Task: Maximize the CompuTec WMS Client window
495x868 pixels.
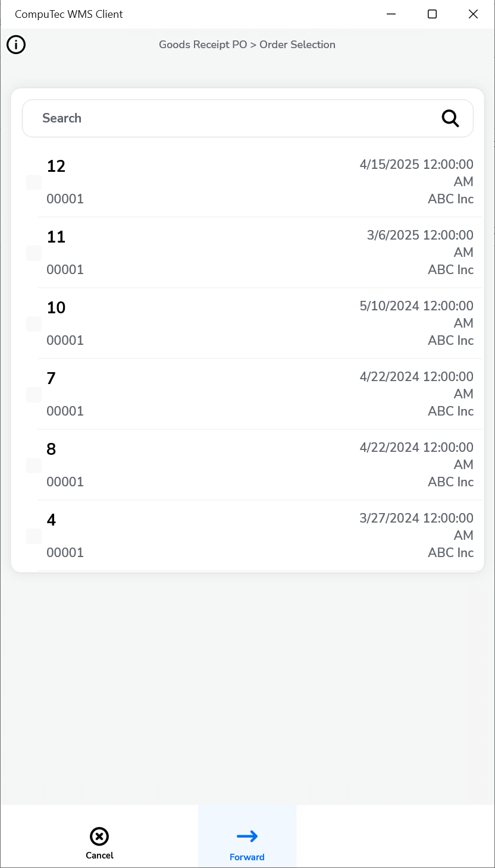Action: pyautogui.click(x=433, y=14)
